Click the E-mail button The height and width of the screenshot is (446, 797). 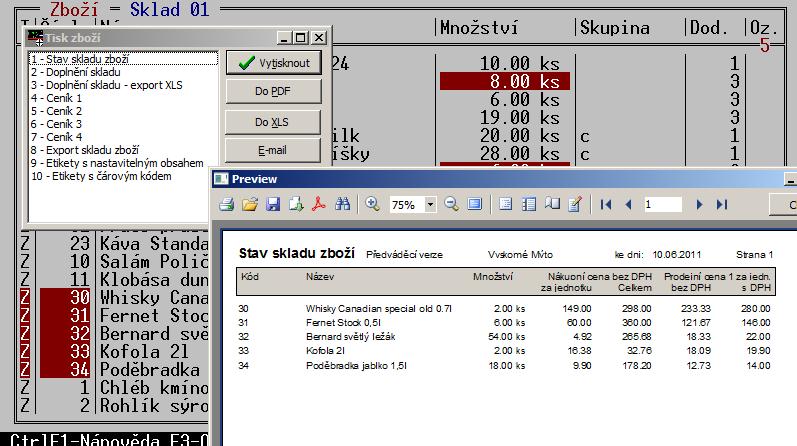[273, 151]
